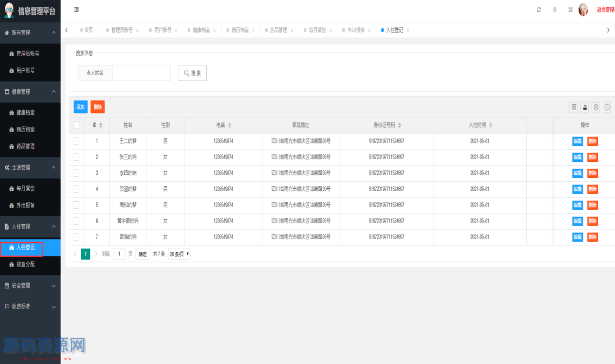Open the column filter icon above table
The width and height of the screenshot is (615, 364).
574,107
